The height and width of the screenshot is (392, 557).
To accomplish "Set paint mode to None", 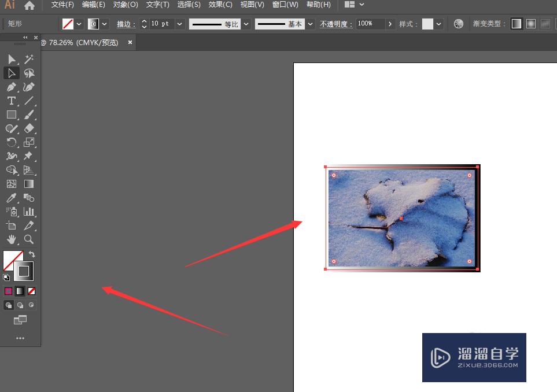I will pyautogui.click(x=32, y=291).
